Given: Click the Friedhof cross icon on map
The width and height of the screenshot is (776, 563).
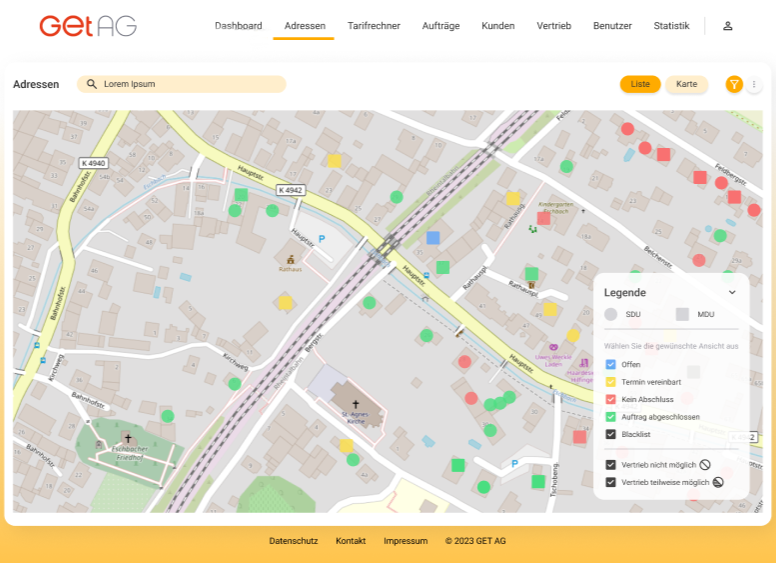Looking at the screenshot, I should pyautogui.click(x=128, y=438).
